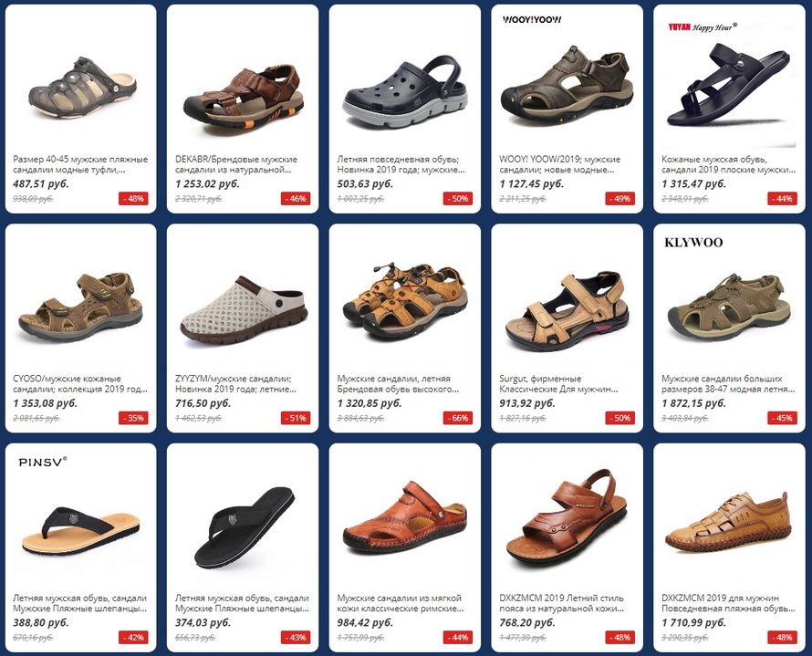Click the -35% discount badge on CYOSO sandals
This screenshot has height=656, width=812.
(133, 418)
